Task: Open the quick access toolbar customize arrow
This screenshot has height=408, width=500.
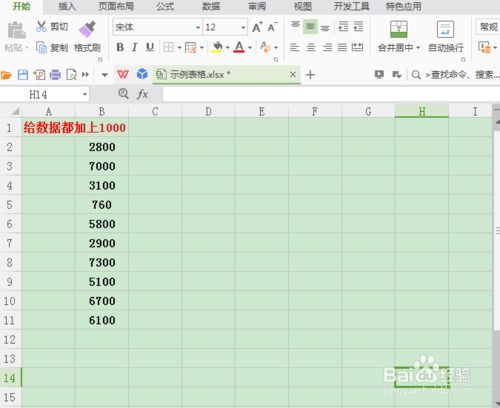Action: point(105,75)
